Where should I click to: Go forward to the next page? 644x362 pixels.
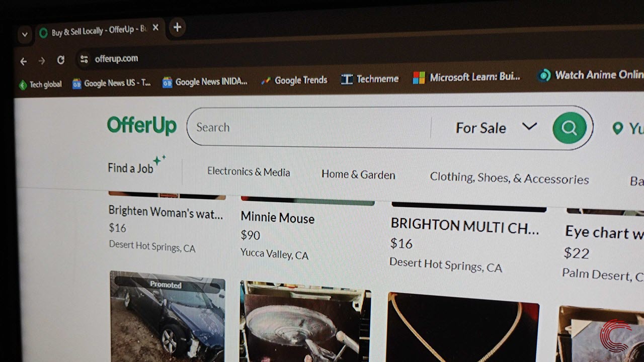(x=42, y=60)
